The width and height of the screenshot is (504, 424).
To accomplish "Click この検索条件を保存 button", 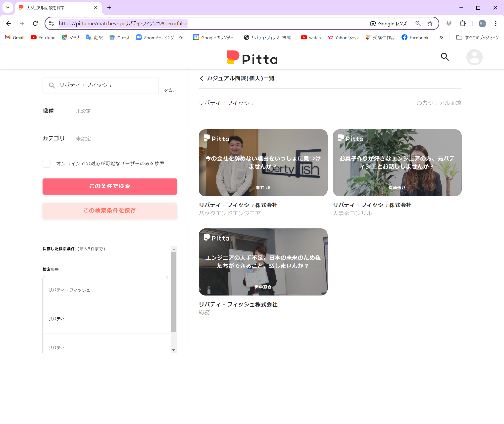I will coord(110,211).
